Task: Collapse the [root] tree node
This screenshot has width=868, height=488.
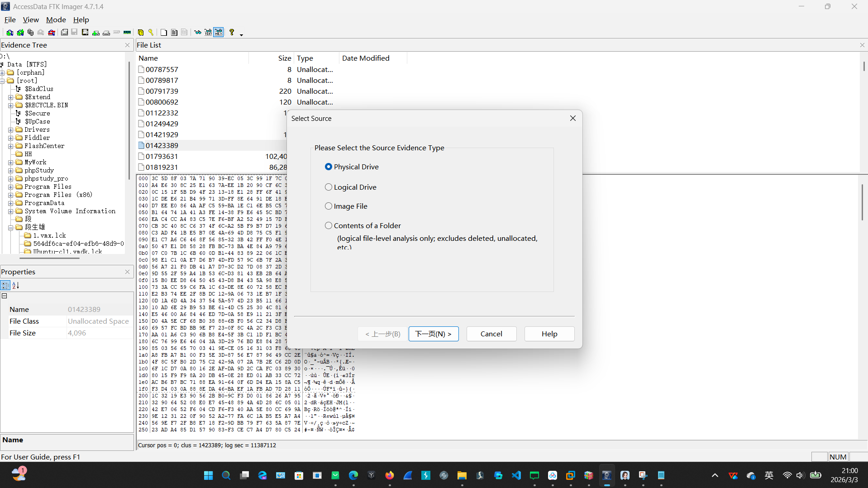Action: [x=3, y=81]
